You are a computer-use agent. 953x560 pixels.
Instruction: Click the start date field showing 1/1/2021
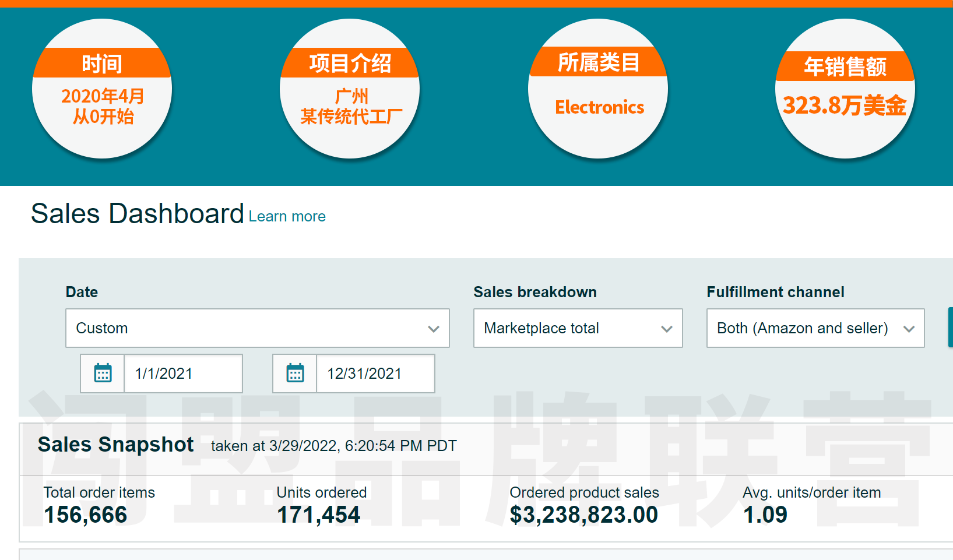coord(182,374)
